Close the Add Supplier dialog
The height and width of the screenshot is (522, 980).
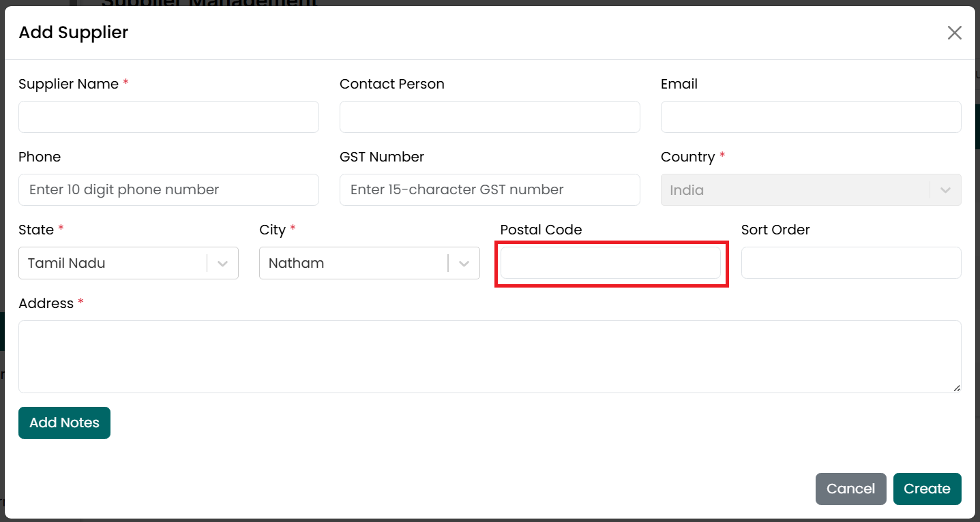tap(954, 33)
